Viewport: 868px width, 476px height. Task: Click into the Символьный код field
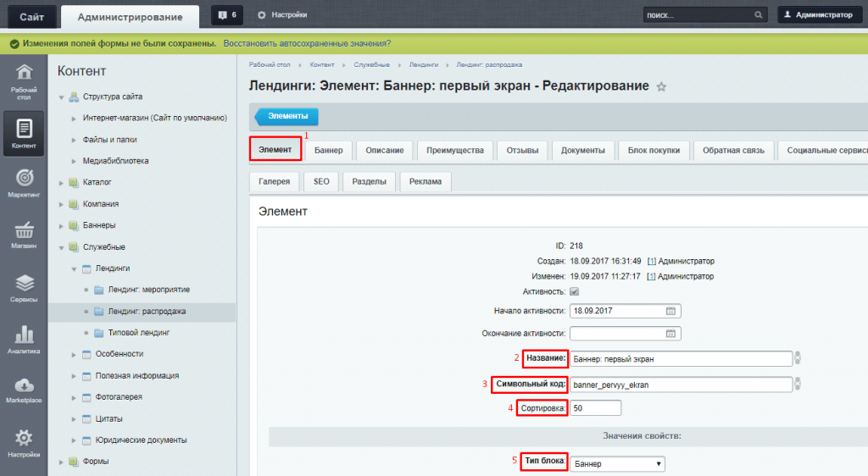pyautogui.click(x=681, y=385)
